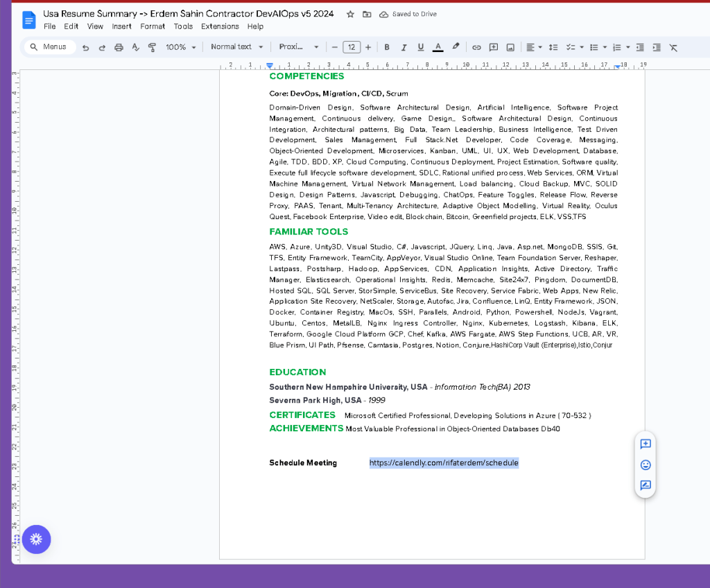Toggle underline formatting
The height and width of the screenshot is (588, 710).
[x=421, y=47]
